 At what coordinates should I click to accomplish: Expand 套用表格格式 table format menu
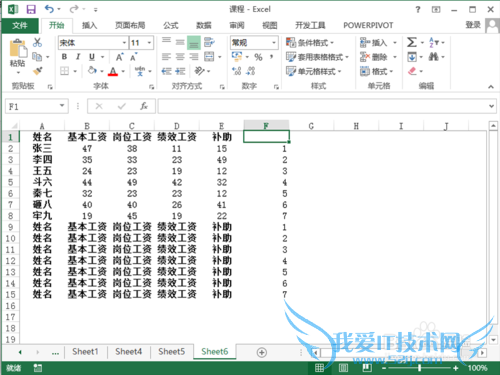[x=317, y=57]
